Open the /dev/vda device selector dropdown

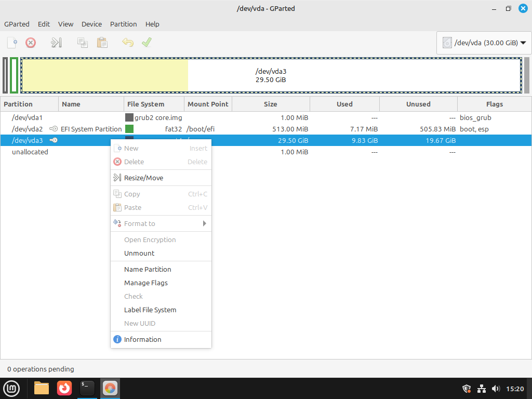484,43
